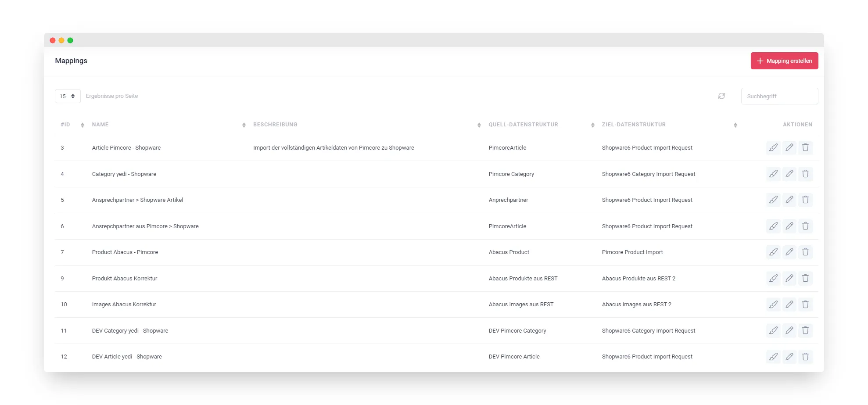This screenshot has width=868, height=405.
Task: Edit the DEV Category yedi - Shopware mapping
Action: pos(789,330)
